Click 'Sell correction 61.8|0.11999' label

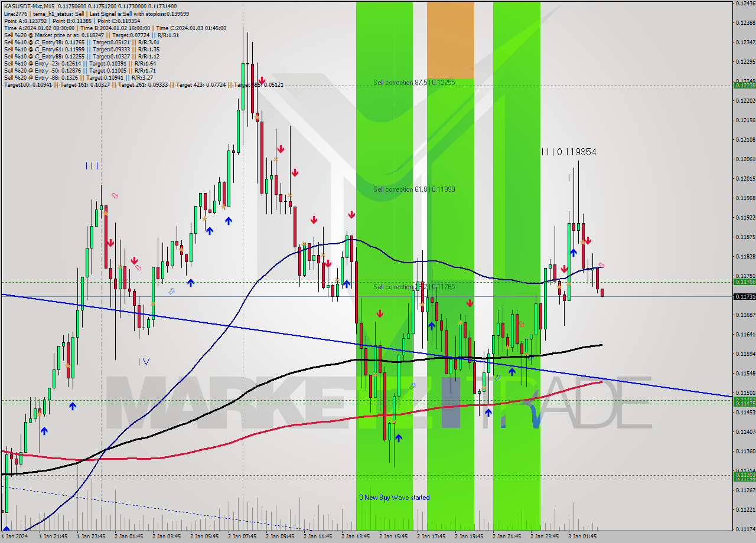(x=414, y=189)
